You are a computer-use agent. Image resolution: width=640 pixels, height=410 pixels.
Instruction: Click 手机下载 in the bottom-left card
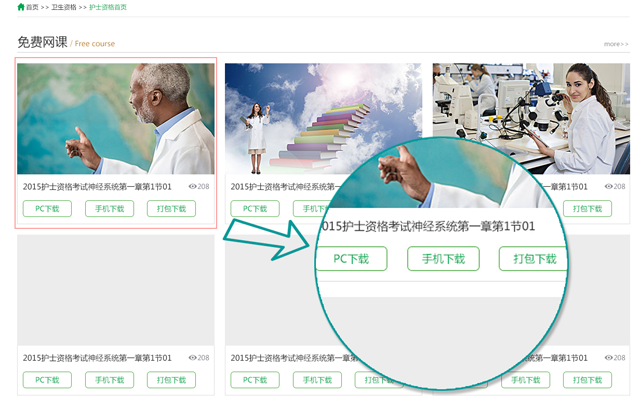click(109, 380)
